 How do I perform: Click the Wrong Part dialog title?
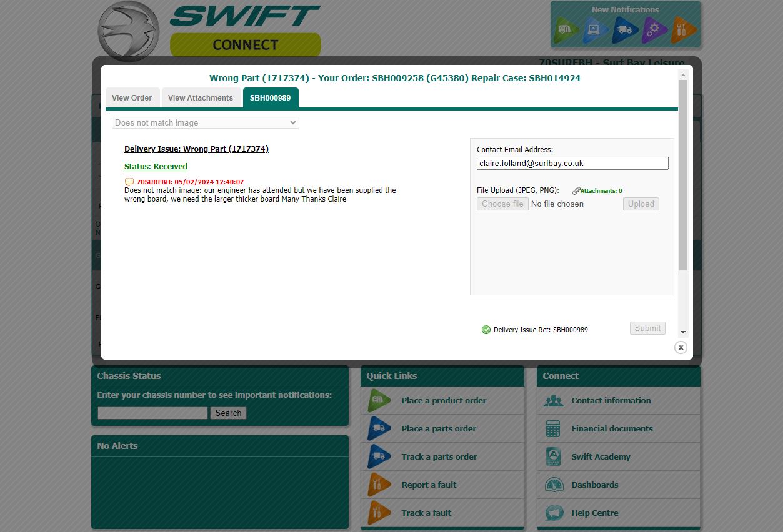pos(395,78)
